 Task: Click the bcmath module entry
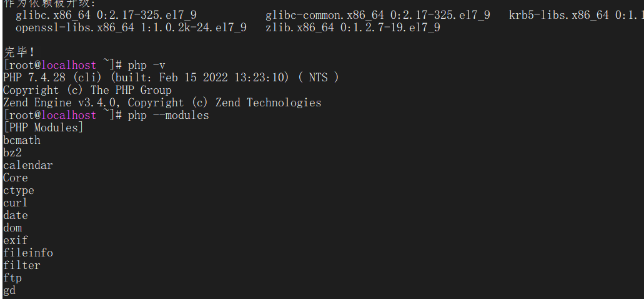tap(22, 140)
